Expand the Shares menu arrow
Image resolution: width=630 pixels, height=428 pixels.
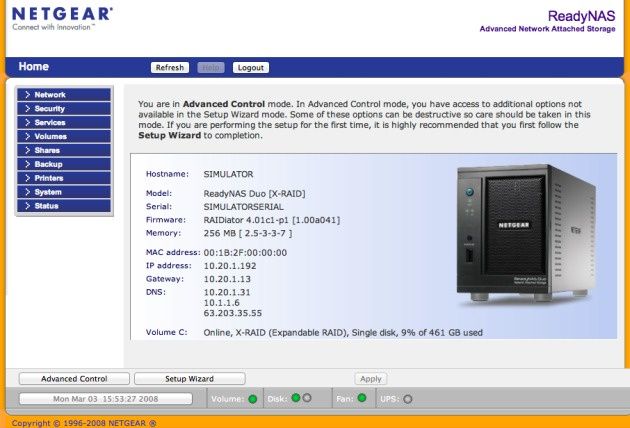click(x=27, y=150)
